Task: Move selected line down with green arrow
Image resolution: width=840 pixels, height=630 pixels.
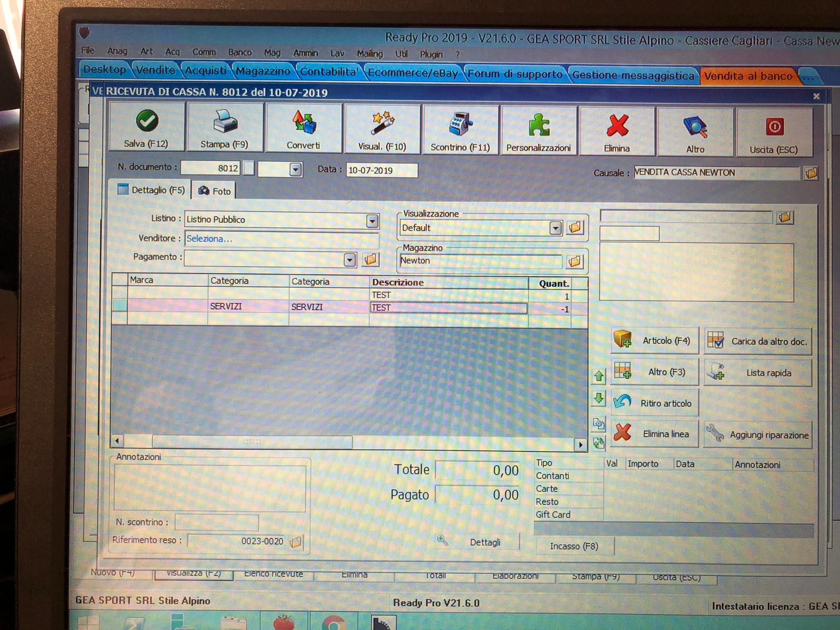Action: tap(599, 398)
